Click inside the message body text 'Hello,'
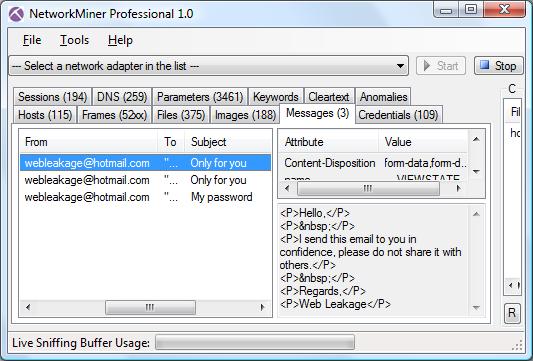 coord(312,213)
